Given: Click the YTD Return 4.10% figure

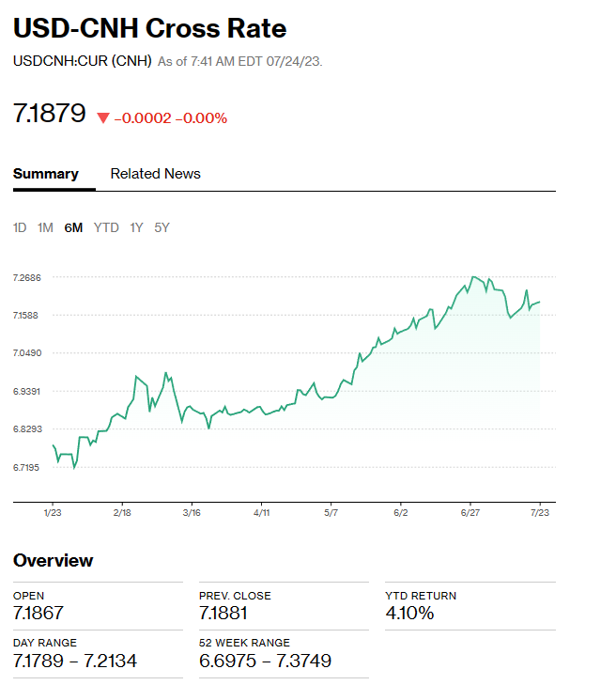Looking at the screenshot, I should click(409, 614).
